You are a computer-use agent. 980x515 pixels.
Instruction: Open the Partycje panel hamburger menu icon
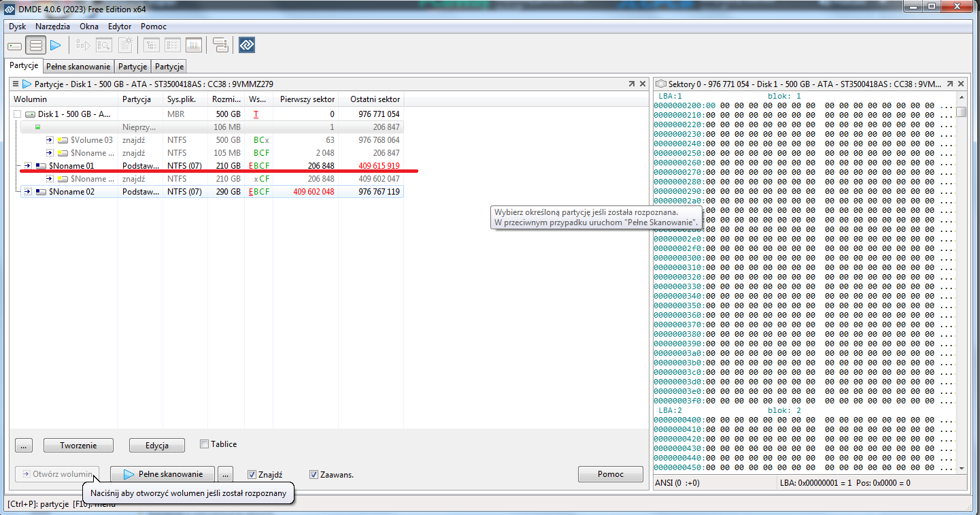[17, 84]
